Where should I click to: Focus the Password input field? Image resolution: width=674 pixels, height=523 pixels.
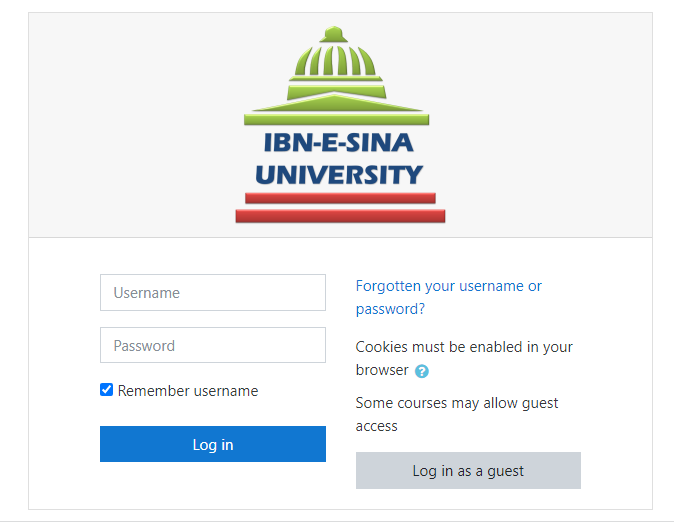coord(213,346)
